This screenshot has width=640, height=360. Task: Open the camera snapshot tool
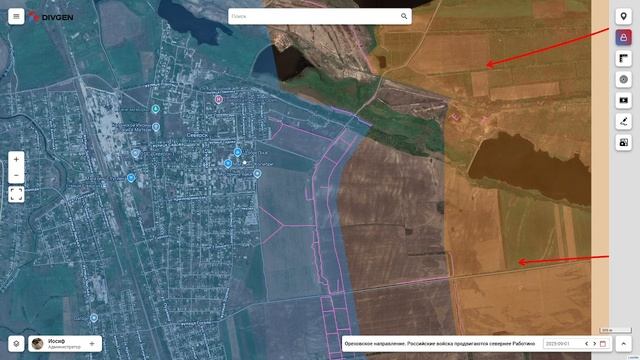623,142
